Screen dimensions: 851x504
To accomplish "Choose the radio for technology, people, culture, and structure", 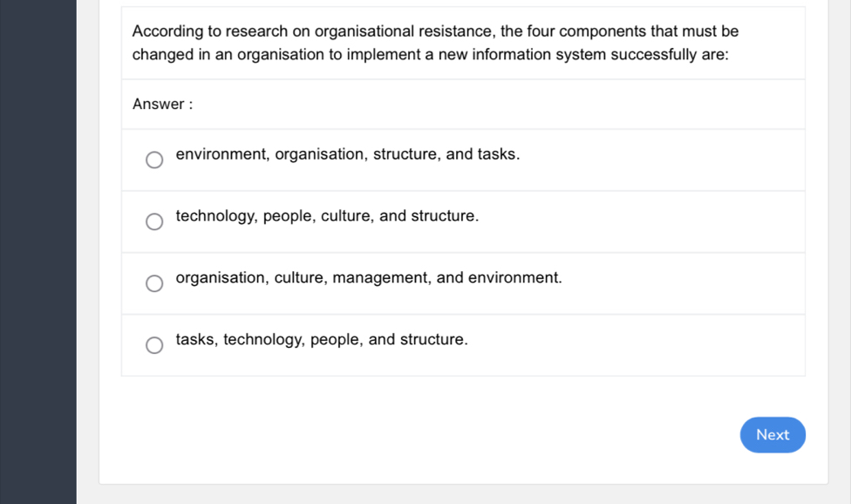I will [154, 221].
